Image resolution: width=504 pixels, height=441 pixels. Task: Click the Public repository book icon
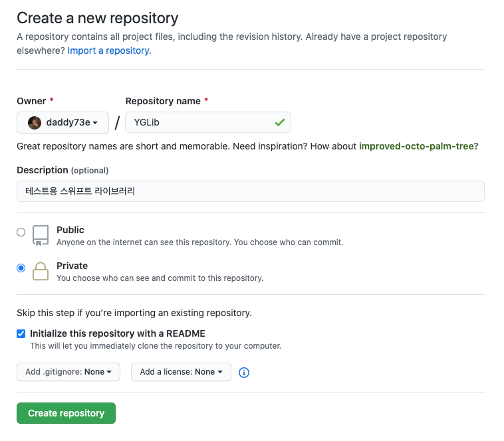(x=41, y=235)
